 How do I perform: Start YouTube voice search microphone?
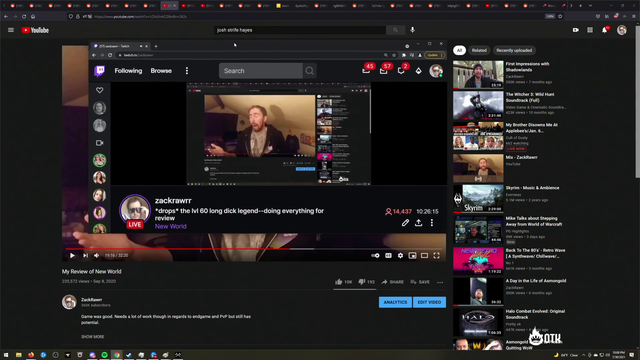click(412, 30)
